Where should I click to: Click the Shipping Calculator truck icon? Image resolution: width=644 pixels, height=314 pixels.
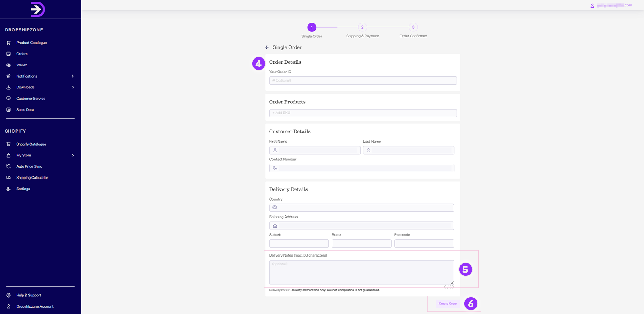[x=8, y=178]
